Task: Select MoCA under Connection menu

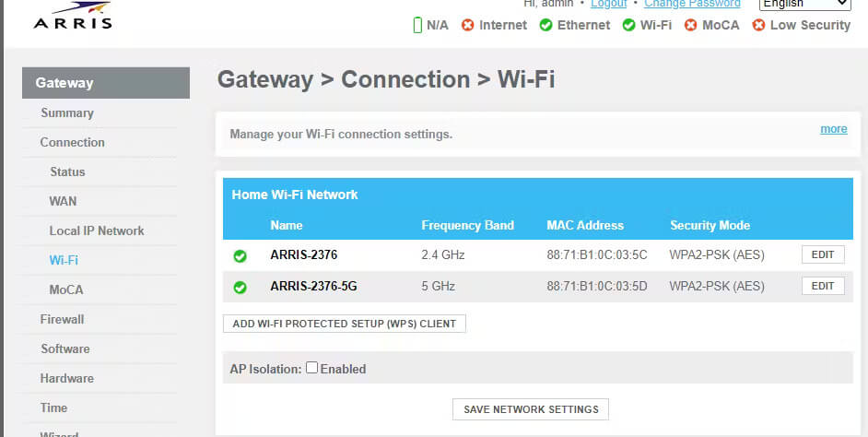Action: coord(66,289)
